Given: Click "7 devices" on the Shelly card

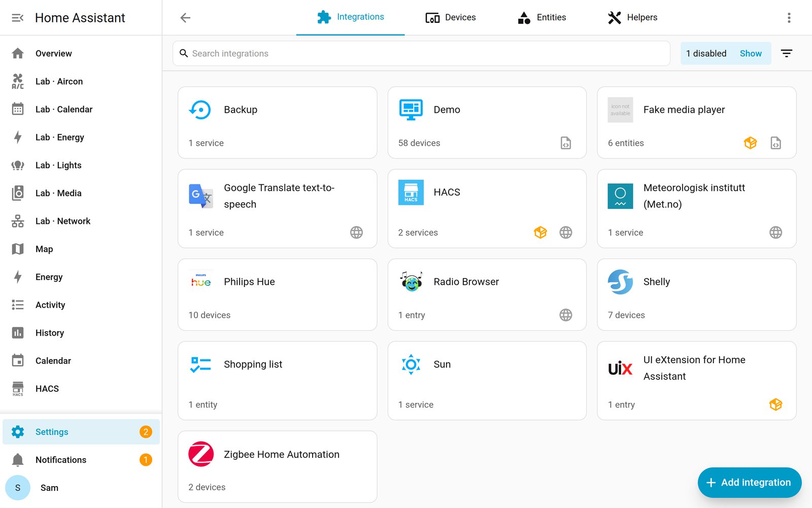Looking at the screenshot, I should click(x=626, y=315).
